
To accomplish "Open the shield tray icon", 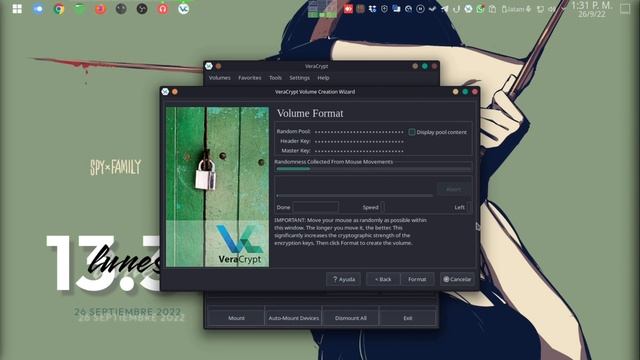I will 384,9.
